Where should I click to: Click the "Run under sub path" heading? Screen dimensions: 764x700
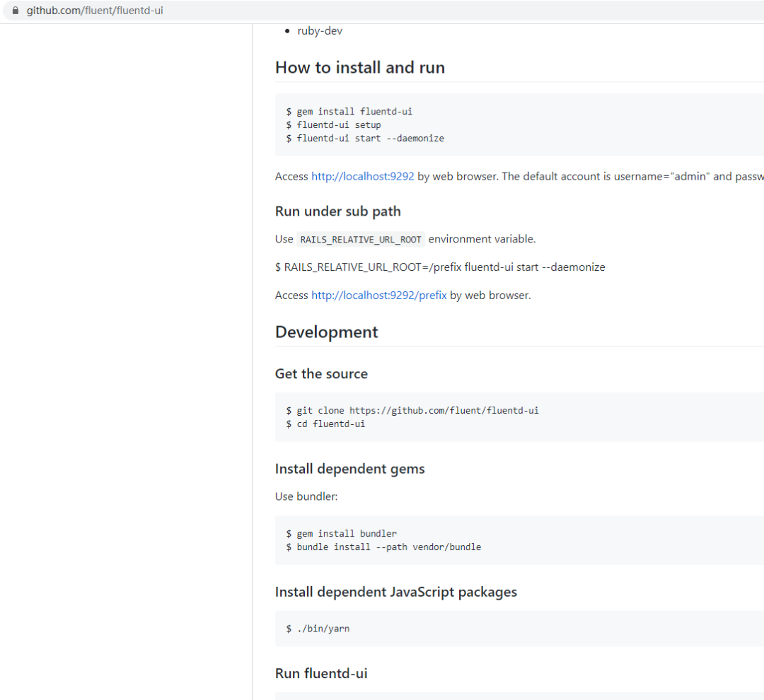(x=337, y=211)
